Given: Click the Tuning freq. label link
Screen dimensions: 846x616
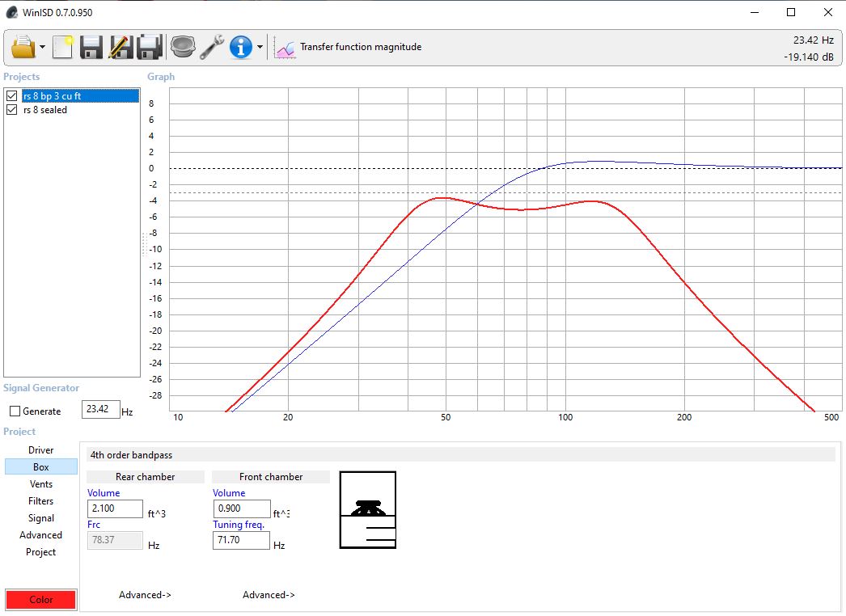Looking at the screenshot, I should click(239, 525).
